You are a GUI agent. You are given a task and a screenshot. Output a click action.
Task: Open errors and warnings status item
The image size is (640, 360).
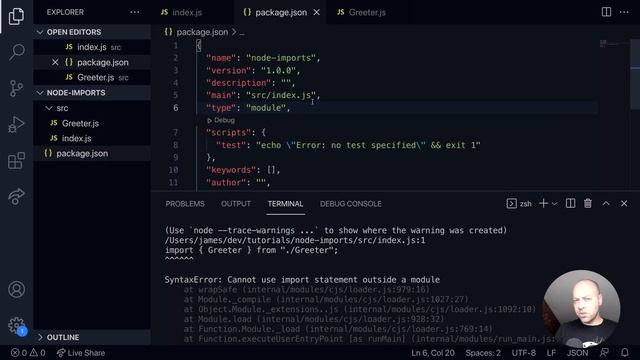click(x=28, y=353)
